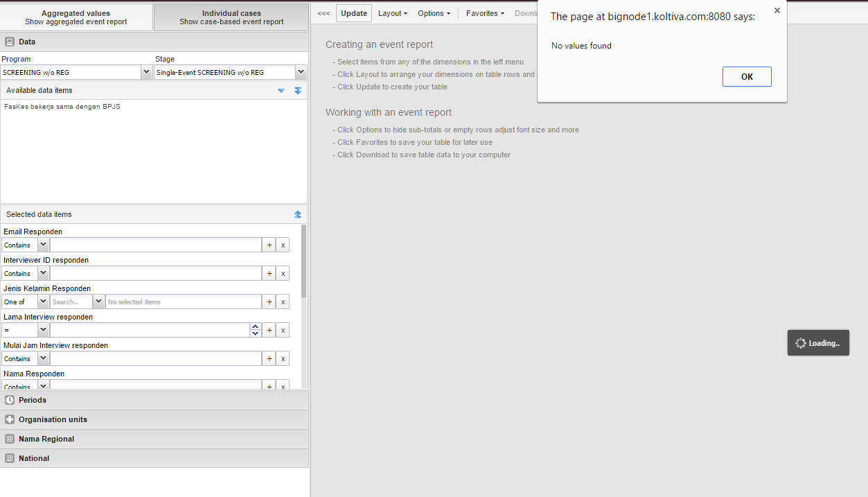The width and height of the screenshot is (868, 497).
Task: Click the Jenis Kelamin Search box
Action: [71, 302]
